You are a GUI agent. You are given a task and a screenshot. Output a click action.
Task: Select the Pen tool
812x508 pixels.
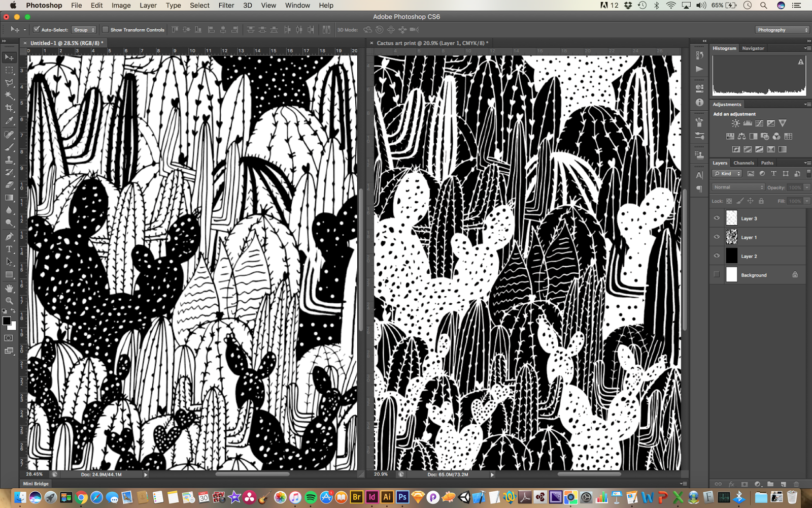pos(9,237)
